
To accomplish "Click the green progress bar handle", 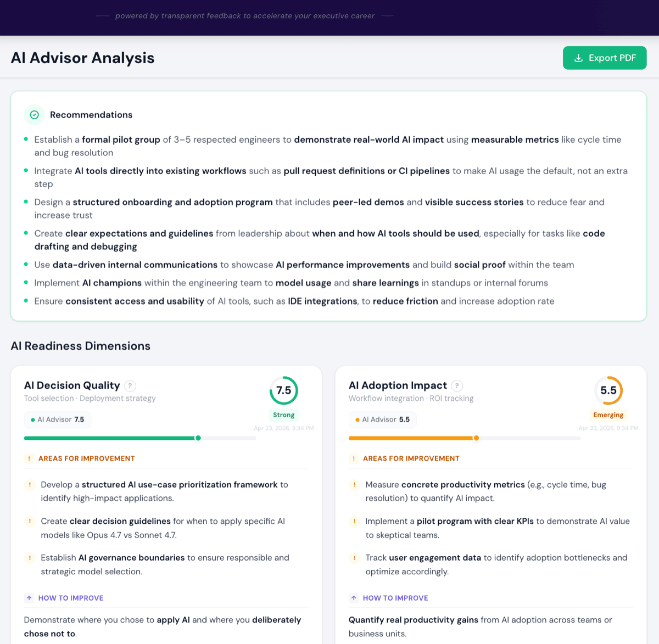I will (198, 438).
